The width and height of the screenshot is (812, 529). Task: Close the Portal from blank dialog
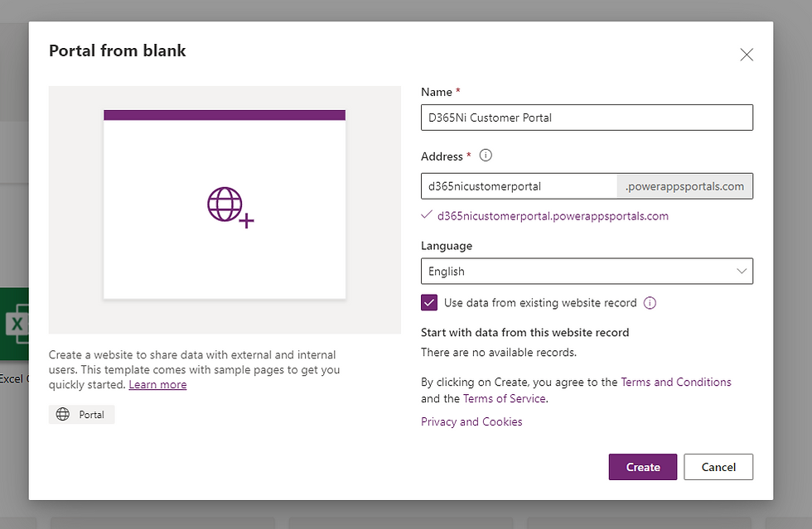click(747, 55)
